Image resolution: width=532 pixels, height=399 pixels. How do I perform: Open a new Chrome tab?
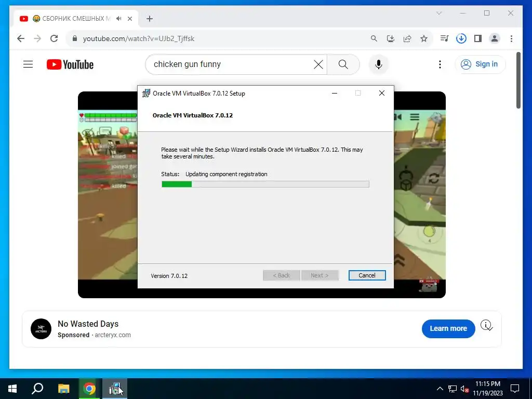pos(150,19)
